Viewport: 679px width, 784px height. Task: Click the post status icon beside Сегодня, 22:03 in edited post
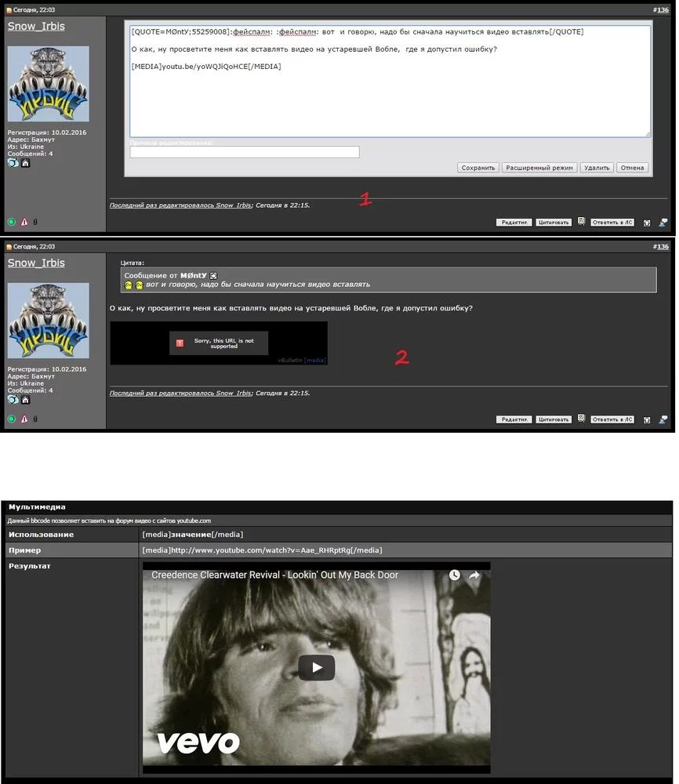(9, 10)
